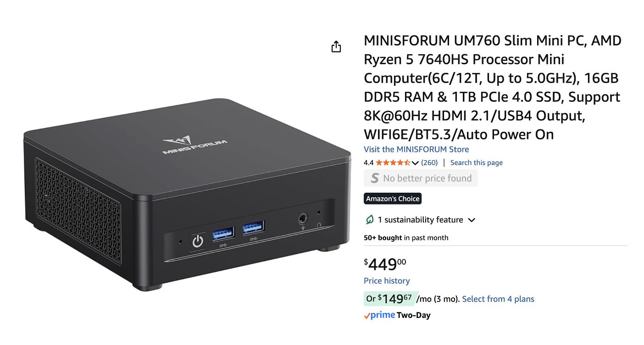Click the Search this page link

(477, 162)
